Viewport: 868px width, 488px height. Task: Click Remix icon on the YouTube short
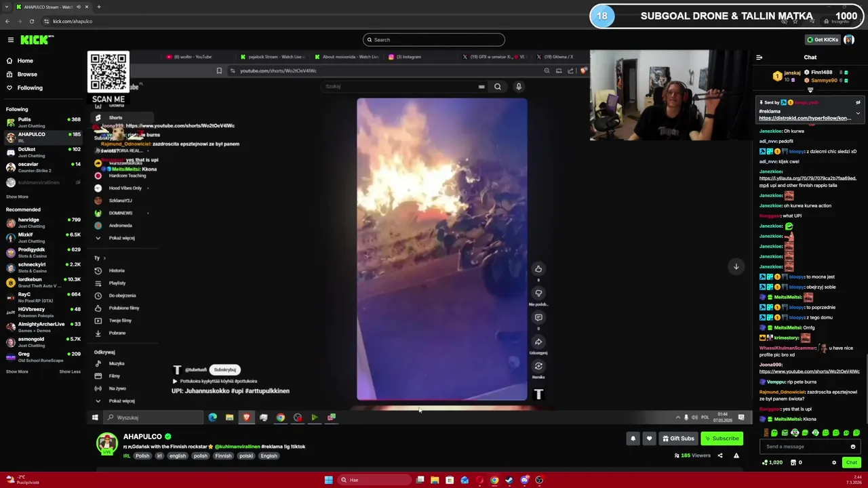tap(538, 367)
